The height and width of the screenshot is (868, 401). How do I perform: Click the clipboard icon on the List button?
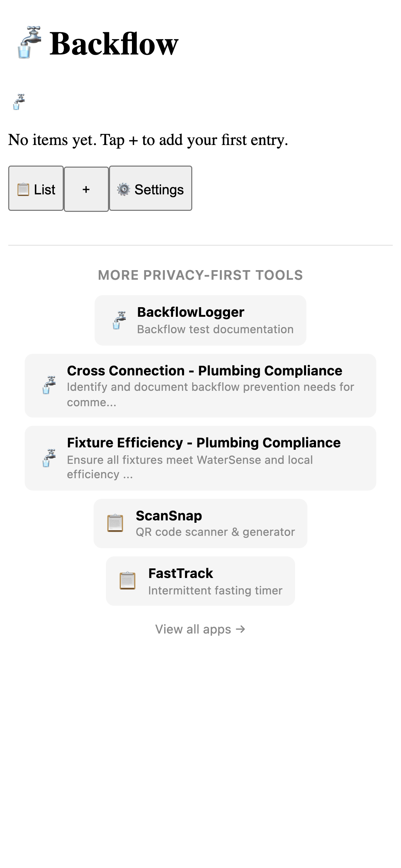tap(23, 189)
